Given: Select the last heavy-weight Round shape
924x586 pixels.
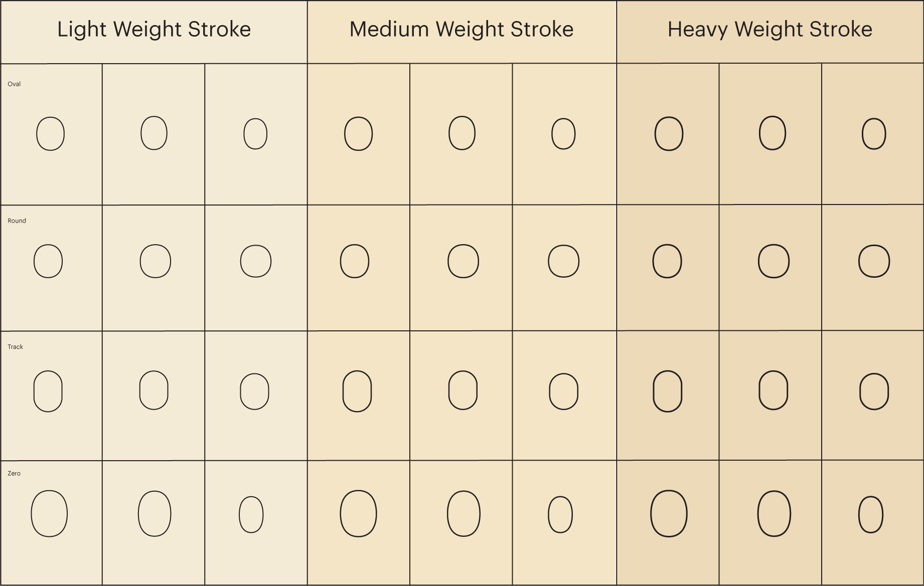Looking at the screenshot, I should coord(874,261).
